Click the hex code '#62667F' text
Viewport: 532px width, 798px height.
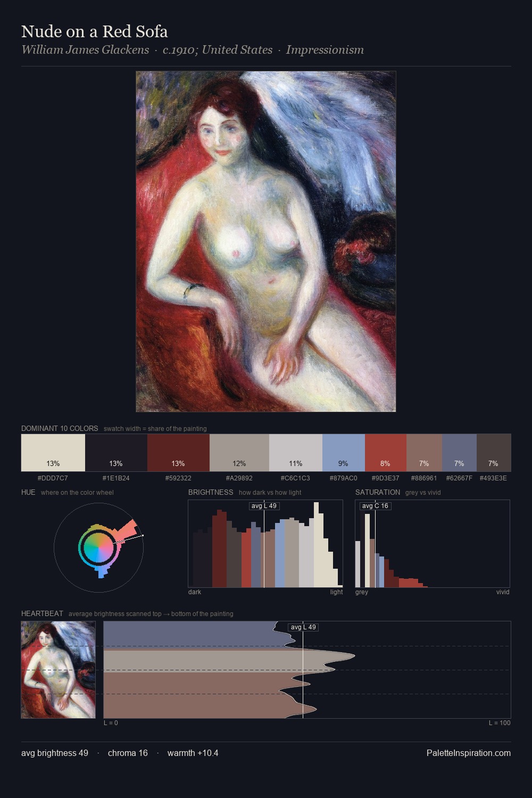pyautogui.click(x=459, y=478)
